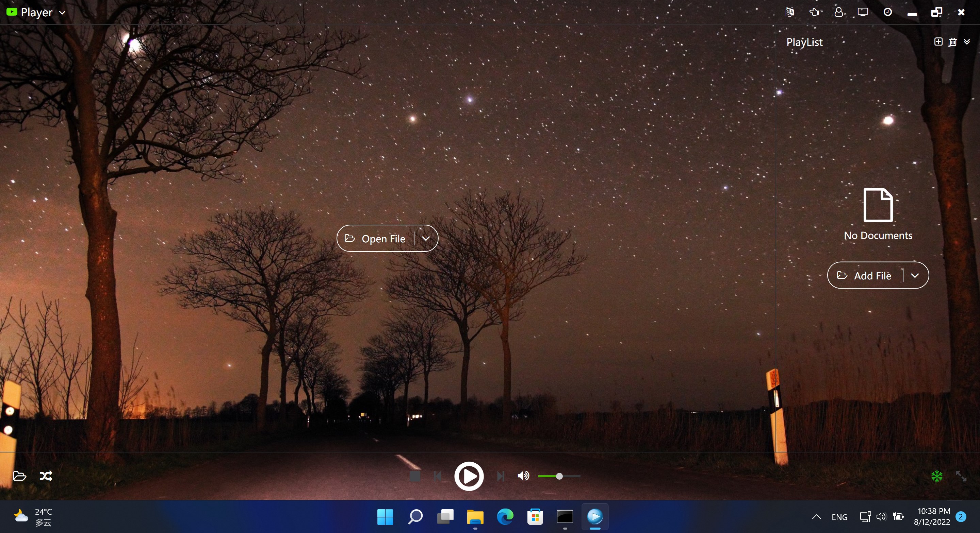This screenshot has height=533, width=980.
Task: Open the clock history icon
Action: (x=887, y=12)
